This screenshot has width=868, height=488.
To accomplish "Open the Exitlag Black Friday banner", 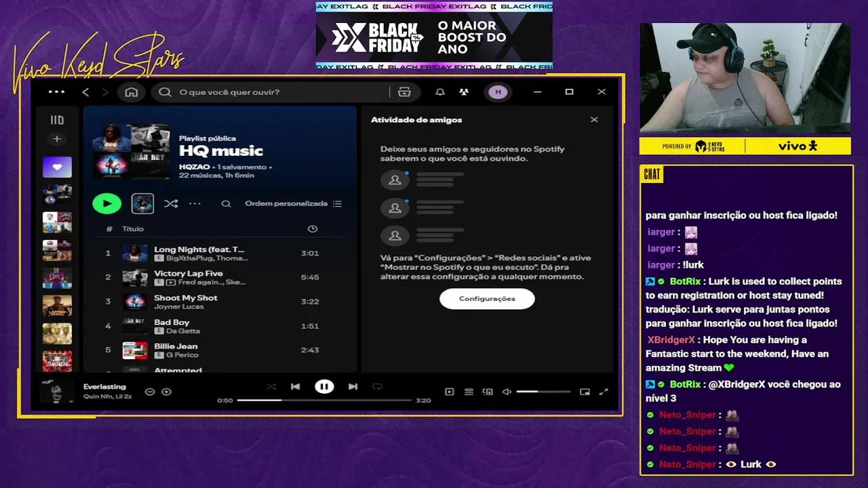I will pyautogui.click(x=434, y=36).
